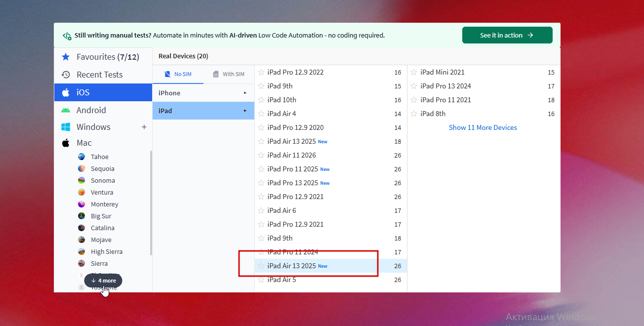Choose the Sierra macOS icon
Image resolution: width=644 pixels, height=326 pixels.
click(x=81, y=263)
